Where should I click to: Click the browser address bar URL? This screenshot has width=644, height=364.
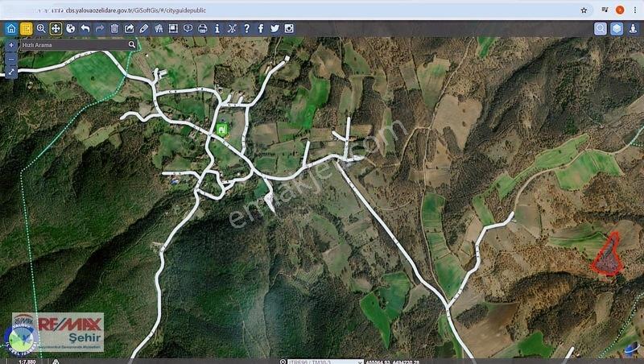pyautogui.click(x=135, y=10)
